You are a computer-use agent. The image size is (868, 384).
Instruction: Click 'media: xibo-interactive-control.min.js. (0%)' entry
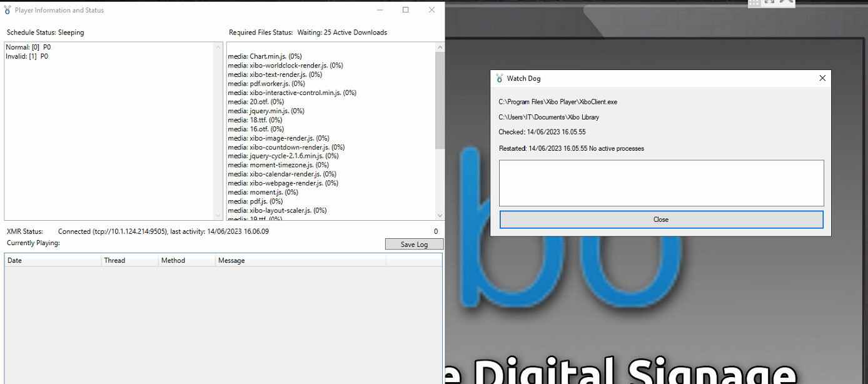point(292,93)
